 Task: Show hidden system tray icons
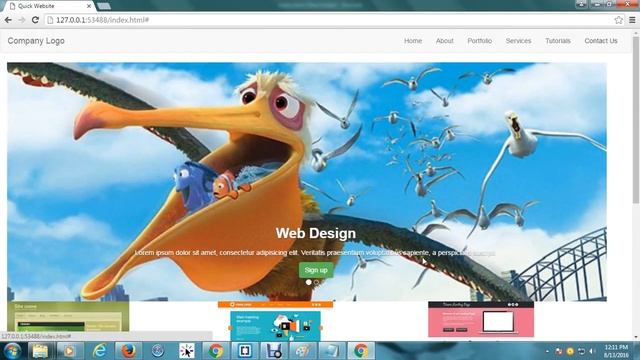pos(547,351)
